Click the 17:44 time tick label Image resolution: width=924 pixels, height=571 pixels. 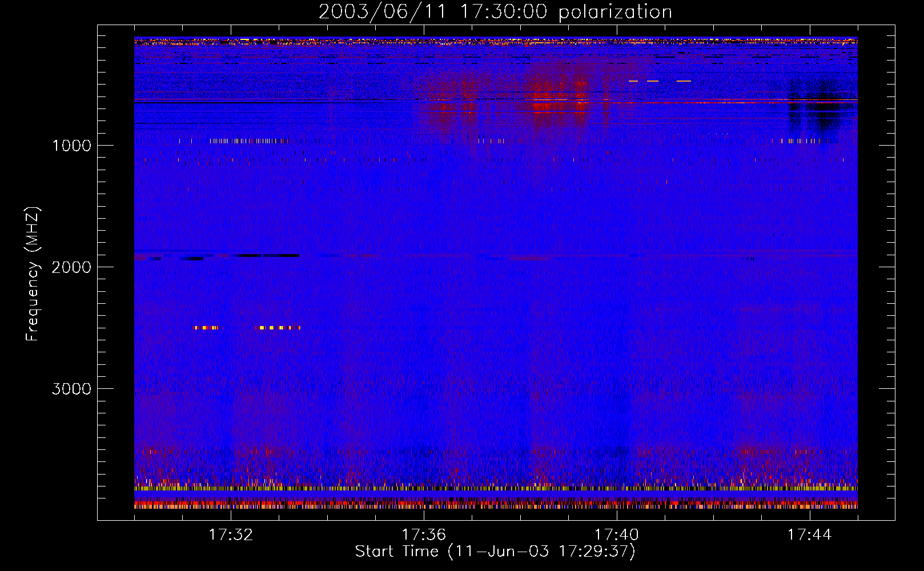pyautogui.click(x=810, y=534)
